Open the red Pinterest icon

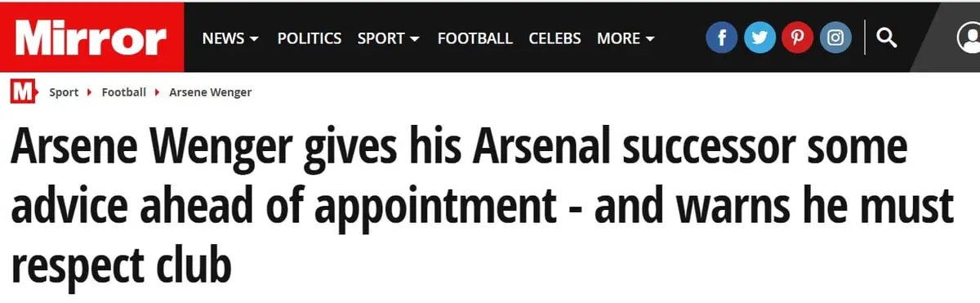click(797, 38)
